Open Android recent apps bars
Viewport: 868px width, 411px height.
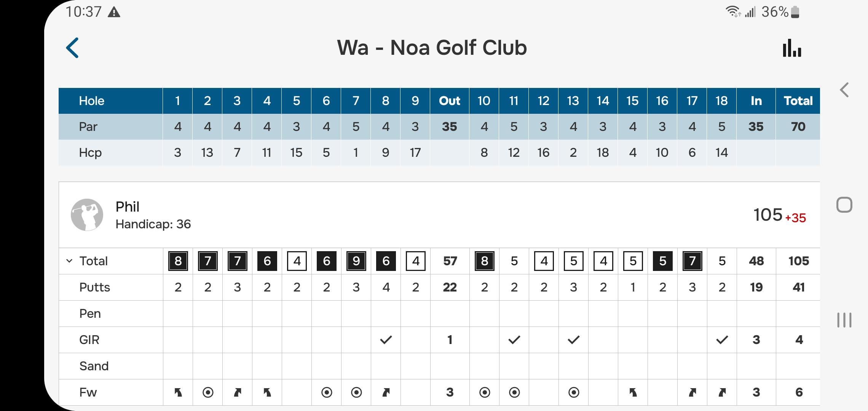[844, 320]
